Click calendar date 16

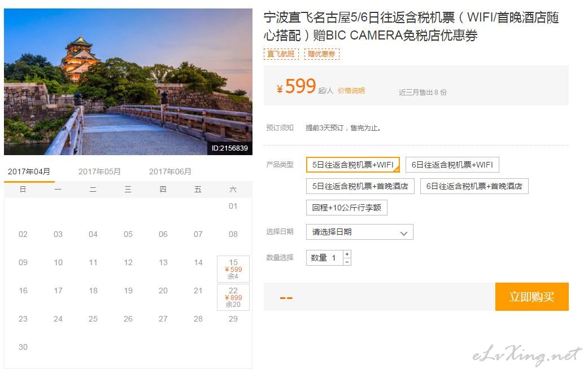pyautogui.click(x=23, y=291)
